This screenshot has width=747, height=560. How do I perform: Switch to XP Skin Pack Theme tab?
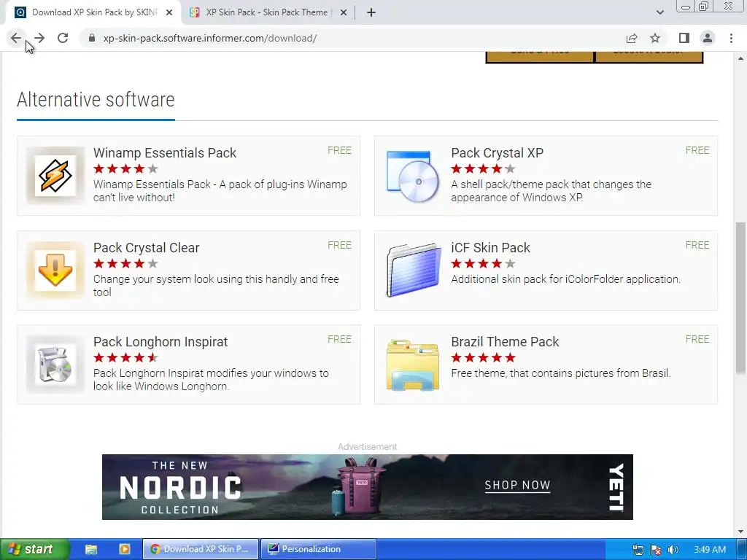(x=267, y=12)
